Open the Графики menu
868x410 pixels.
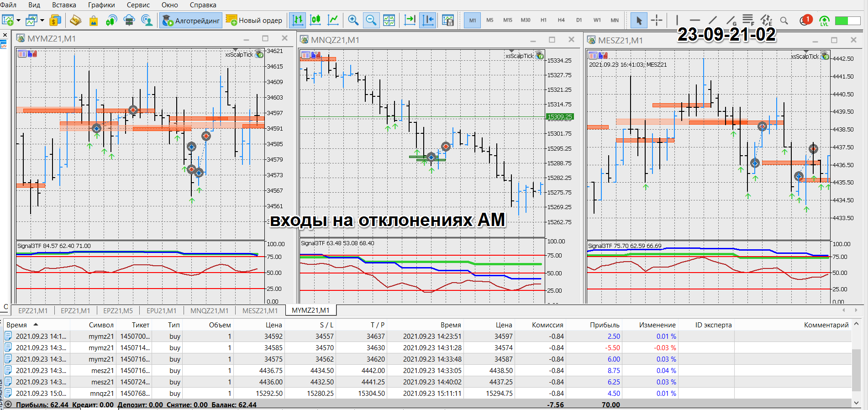(101, 5)
